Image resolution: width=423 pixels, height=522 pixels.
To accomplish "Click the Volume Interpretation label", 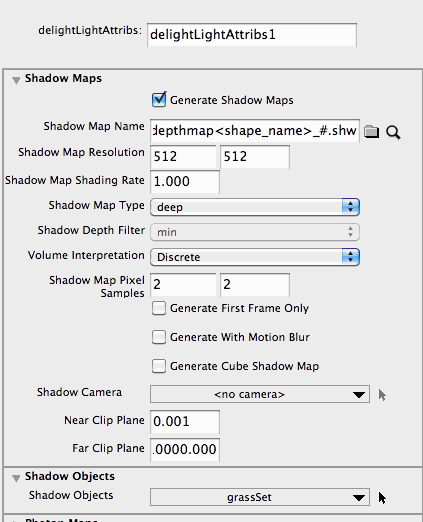I will click(86, 255).
